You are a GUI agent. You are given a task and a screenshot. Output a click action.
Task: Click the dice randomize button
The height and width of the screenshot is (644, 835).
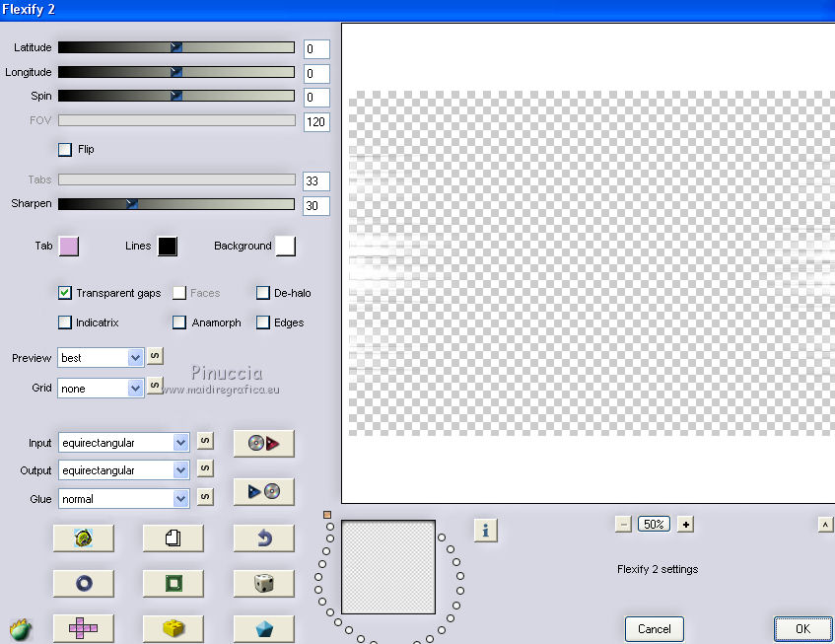point(263,583)
